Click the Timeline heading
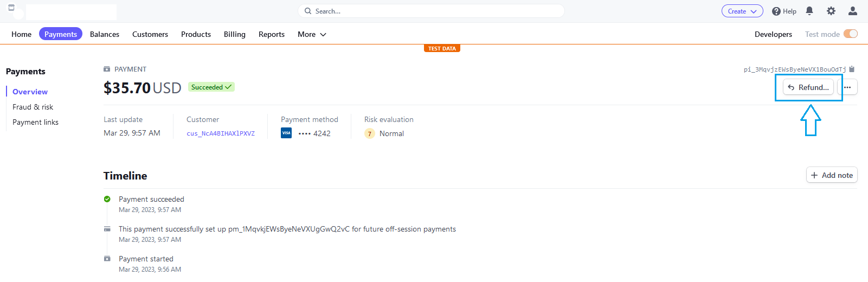Viewport: 868px width, 282px height. pyautogui.click(x=125, y=176)
